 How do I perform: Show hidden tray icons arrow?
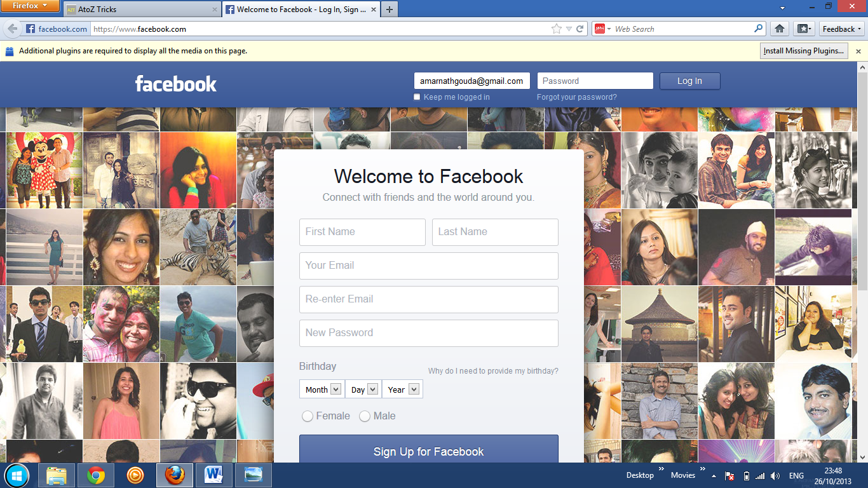714,476
